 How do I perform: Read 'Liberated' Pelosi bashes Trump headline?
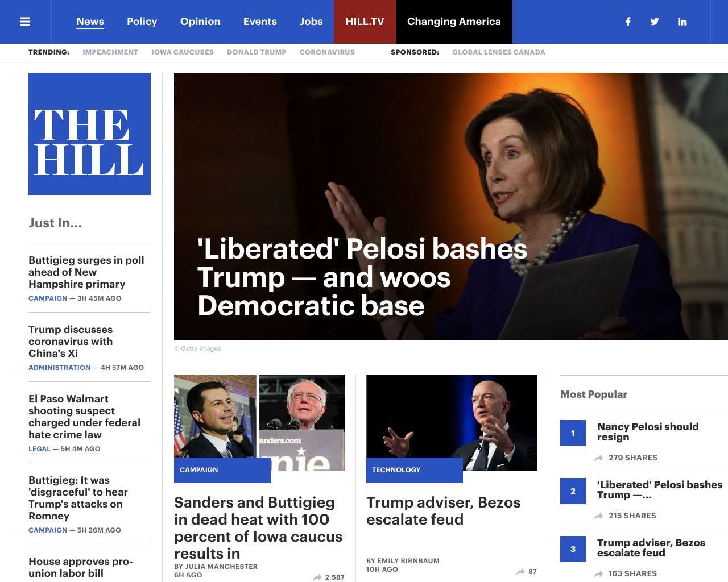tap(362, 277)
